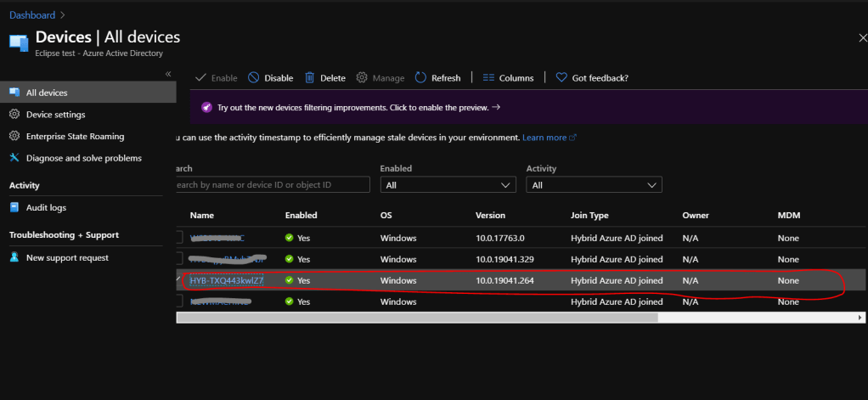
Task: Select the checkbox for the 10.0.19041.329 device
Action: pyautogui.click(x=179, y=259)
